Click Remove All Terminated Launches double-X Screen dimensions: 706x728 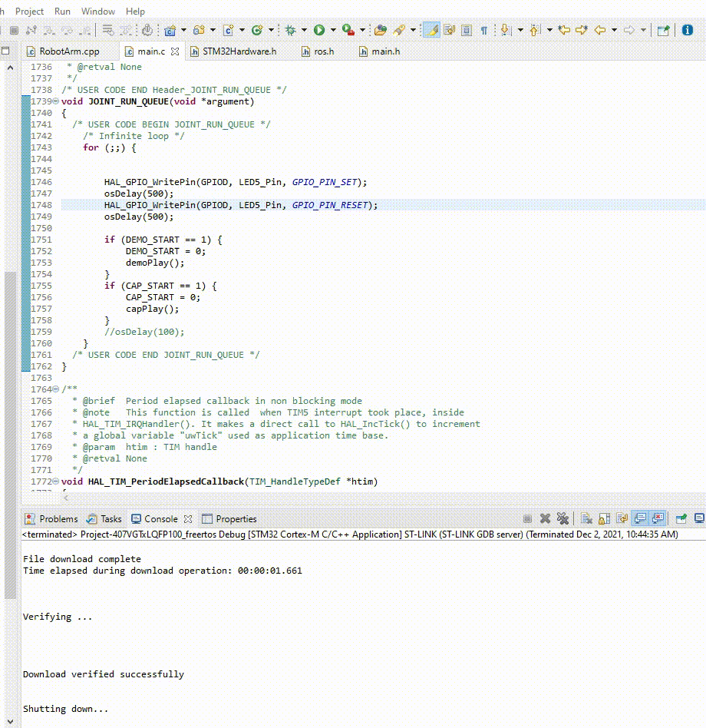coord(562,518)
